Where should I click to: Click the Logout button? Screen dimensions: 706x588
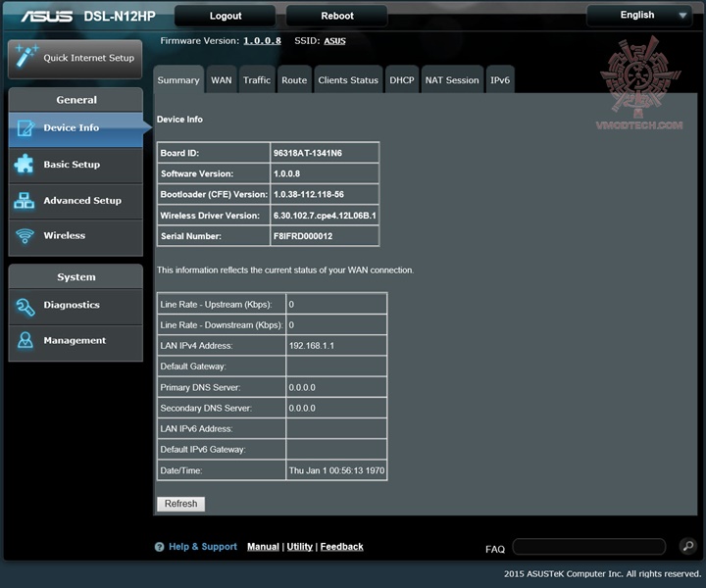coord(226,16)
